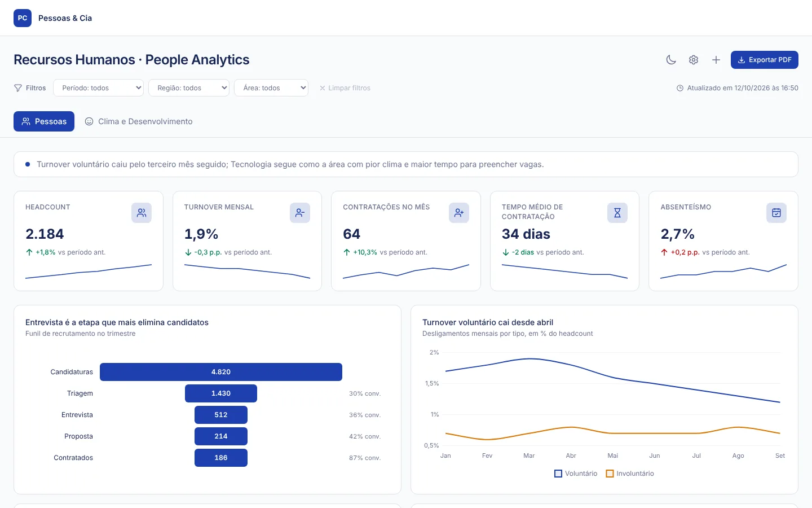The height and width of the screenshot is (508, 812).
Task: Toggle Involuntário series in legend
Action: tap(630, 474)
